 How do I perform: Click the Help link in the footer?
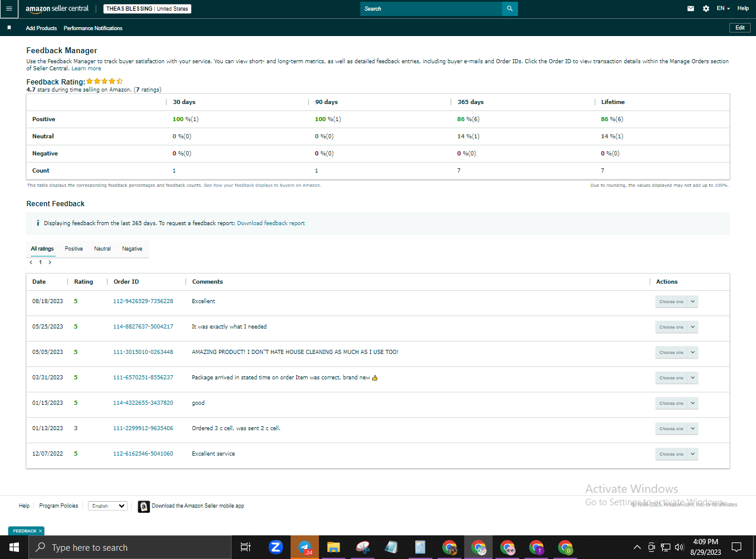24,506
